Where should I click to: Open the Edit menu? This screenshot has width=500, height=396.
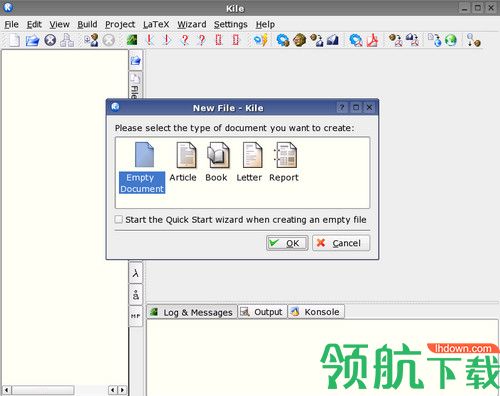coord(34,24)
